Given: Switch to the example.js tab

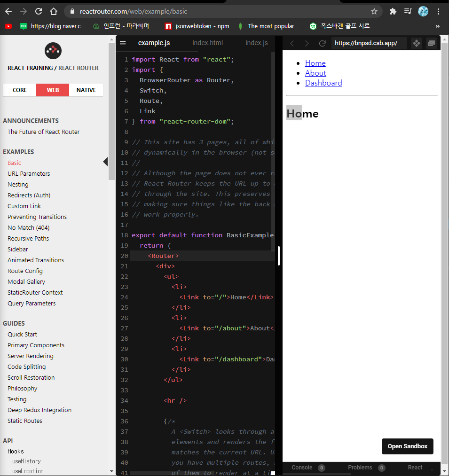Looking at the screenshot, I should pyautogui.click(x=154, y=43).
